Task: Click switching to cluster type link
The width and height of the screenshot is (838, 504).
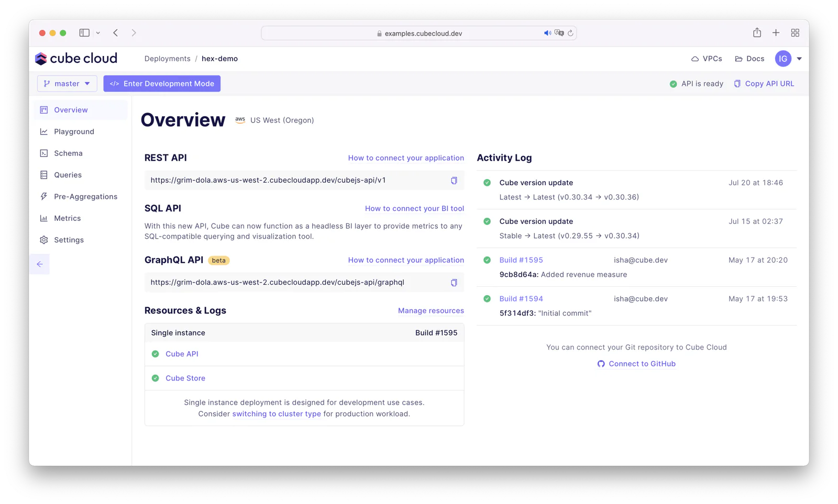Action: (277, 413)
